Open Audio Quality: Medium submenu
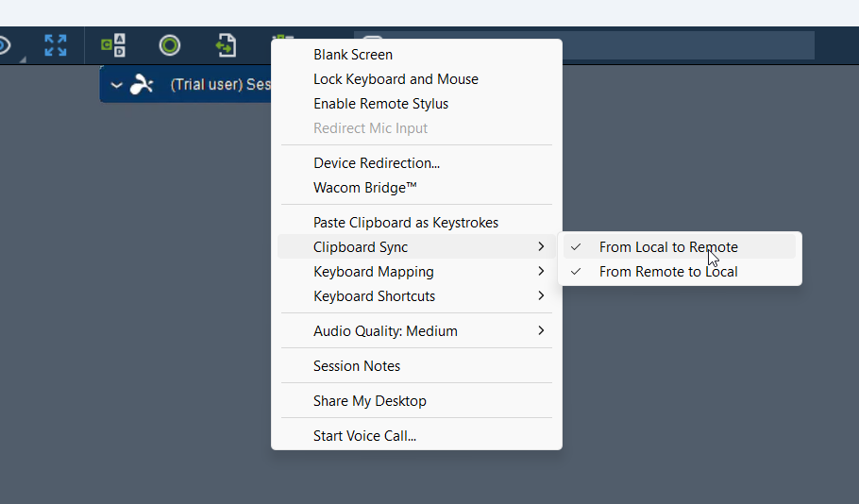Screen dimensions: 859x504 tap(416, 331)
